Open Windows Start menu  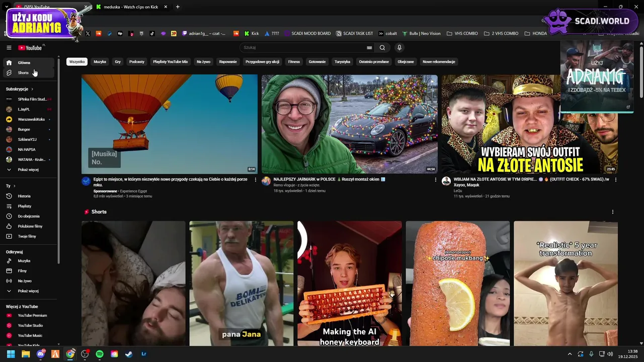(x=11, y=354)
